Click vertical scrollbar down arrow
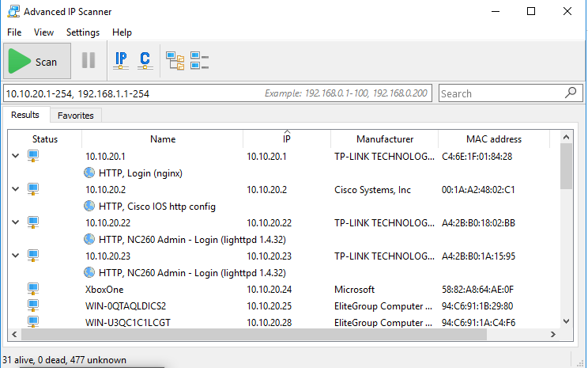This screenshot has width=588, height=368. point(566,321)
